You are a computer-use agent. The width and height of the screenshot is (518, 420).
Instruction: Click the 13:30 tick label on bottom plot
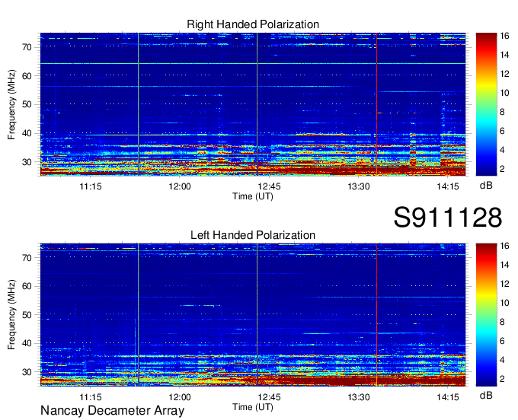[x=359, y=397]
